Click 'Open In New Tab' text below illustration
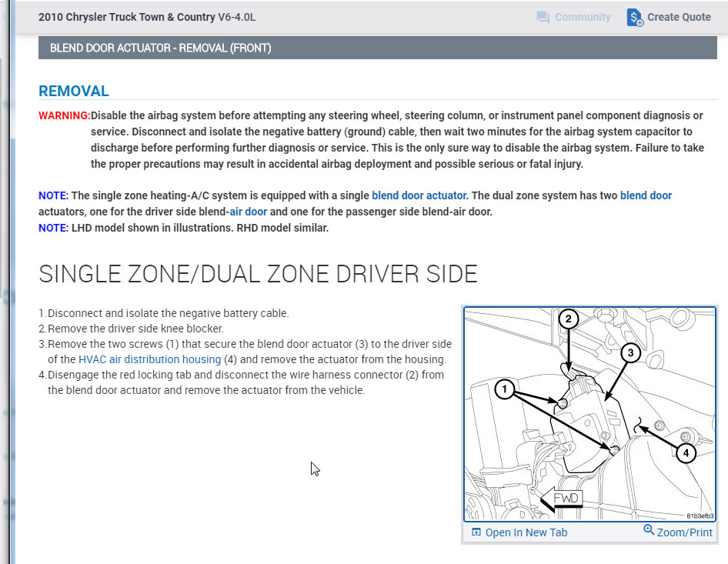728x564 pixels. point(526,532)
